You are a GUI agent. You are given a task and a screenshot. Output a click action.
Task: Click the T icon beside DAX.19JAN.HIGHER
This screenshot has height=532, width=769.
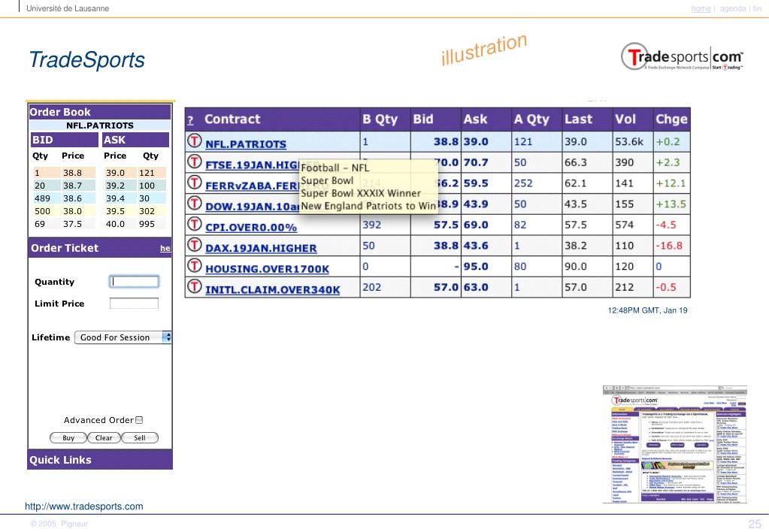(194, 245)
